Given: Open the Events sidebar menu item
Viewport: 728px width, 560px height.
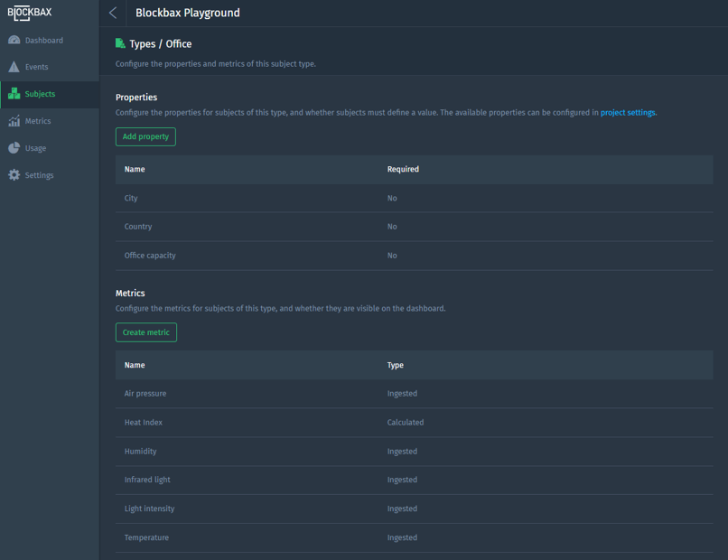Looking at the screenshot, I should [36, 67].
